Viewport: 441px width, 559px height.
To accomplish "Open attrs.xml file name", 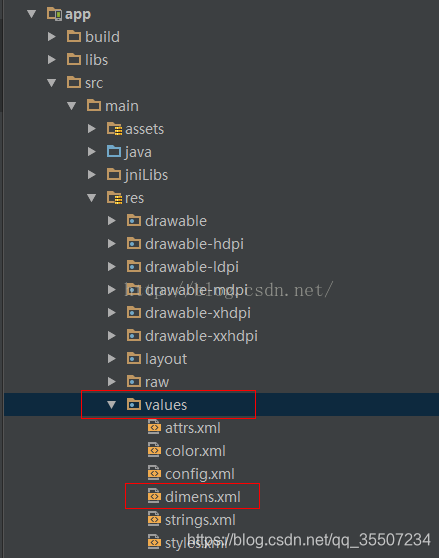I will 193,428.
